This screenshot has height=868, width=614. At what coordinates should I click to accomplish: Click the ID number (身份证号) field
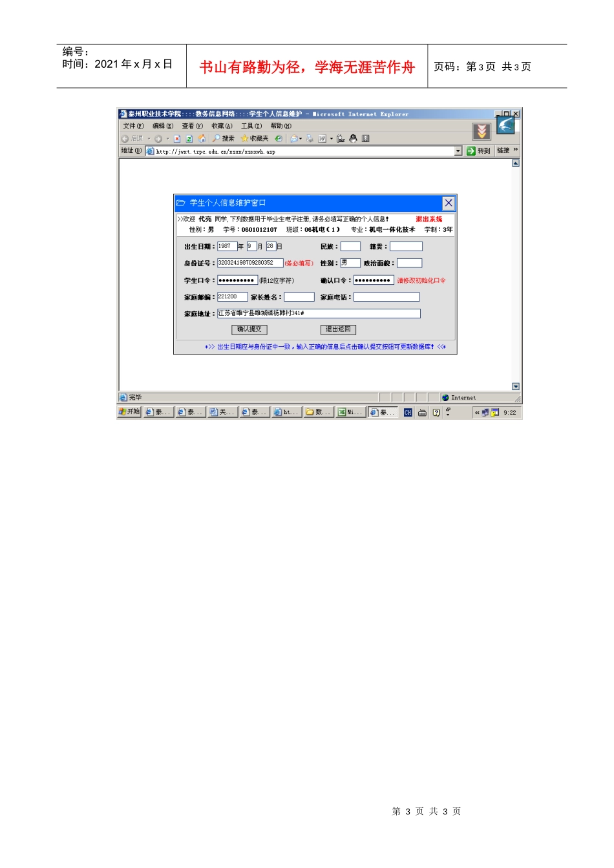pos(250,263)
